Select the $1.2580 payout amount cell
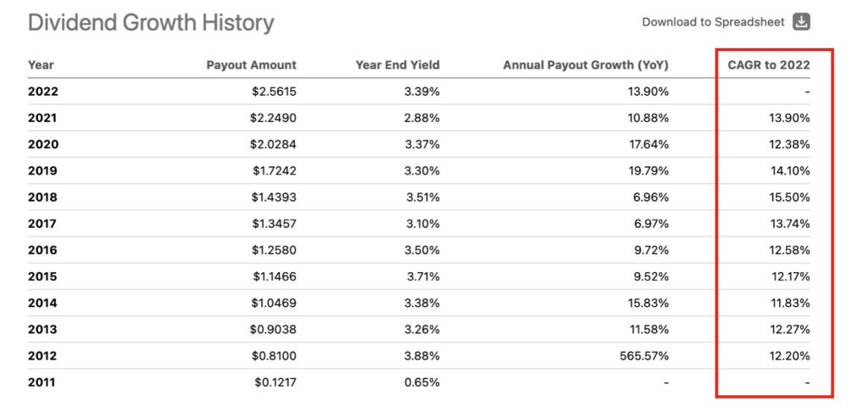 coord(275,250)
